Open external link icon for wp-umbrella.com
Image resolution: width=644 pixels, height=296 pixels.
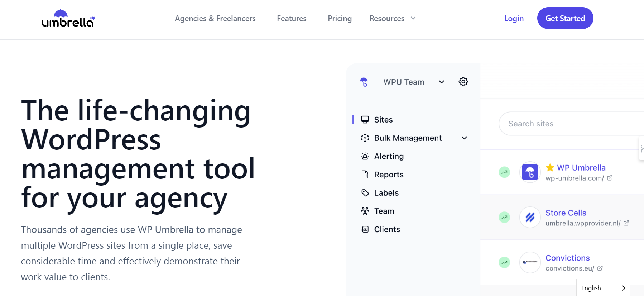click(x=610, y=178)
